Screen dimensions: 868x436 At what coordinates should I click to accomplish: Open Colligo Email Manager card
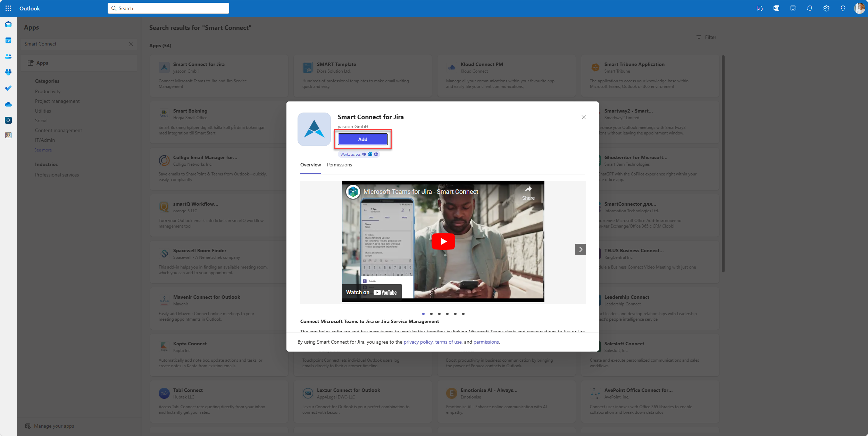tap(219, 169)
